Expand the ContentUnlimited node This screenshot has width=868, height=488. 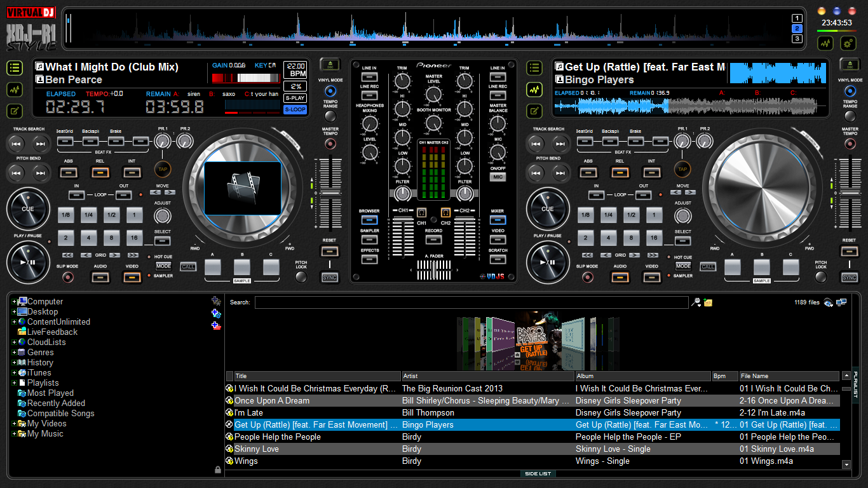pyautogui.click(x=14, y=322)
